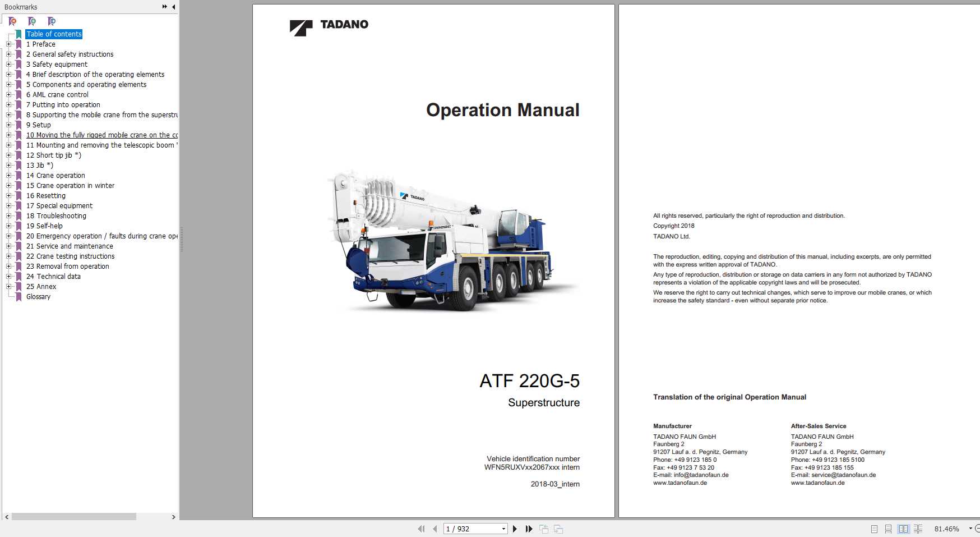Select the Glossary bookmark
Viewport: 980px width, 537px height.
coord(38,297)
